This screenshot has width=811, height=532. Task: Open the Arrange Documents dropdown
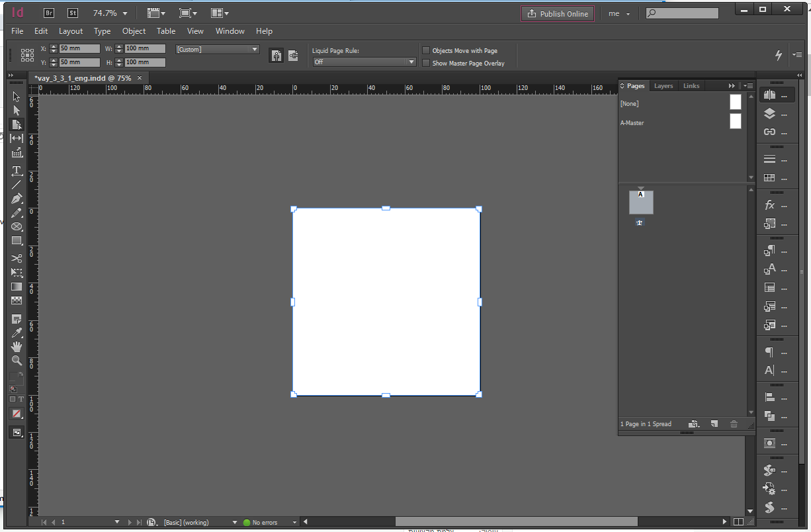[220, 13]
